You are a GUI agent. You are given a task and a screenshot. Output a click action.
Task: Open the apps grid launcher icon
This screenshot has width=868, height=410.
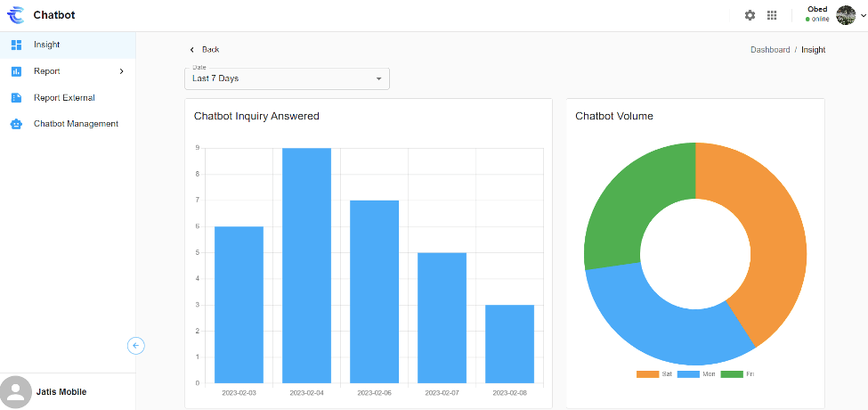pos(772,15)
